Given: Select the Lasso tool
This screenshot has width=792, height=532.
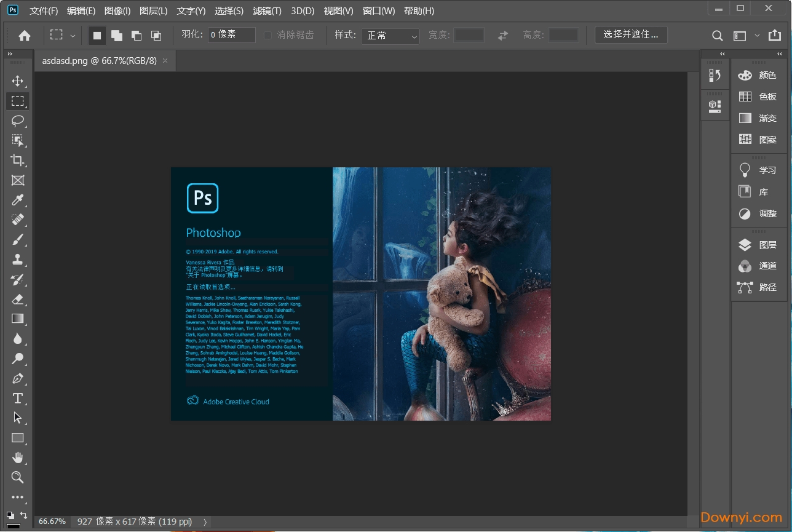Looking at the screenshot, I should point(18,121).
